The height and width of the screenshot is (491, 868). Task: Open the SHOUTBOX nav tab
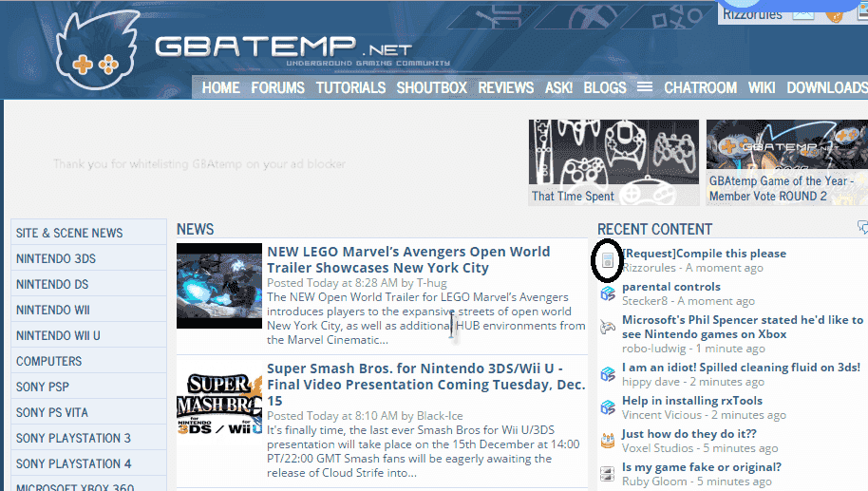coord(432,87)
